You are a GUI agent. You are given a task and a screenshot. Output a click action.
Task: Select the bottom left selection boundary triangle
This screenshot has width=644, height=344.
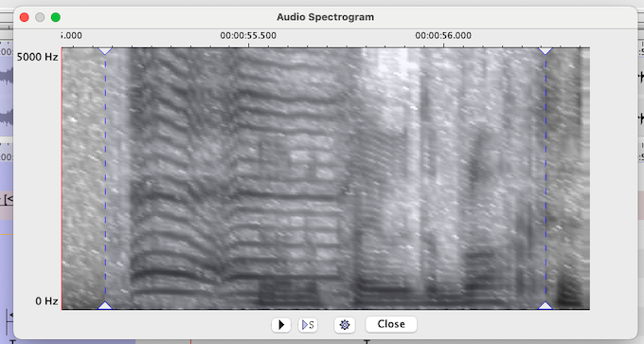point(105,305)
